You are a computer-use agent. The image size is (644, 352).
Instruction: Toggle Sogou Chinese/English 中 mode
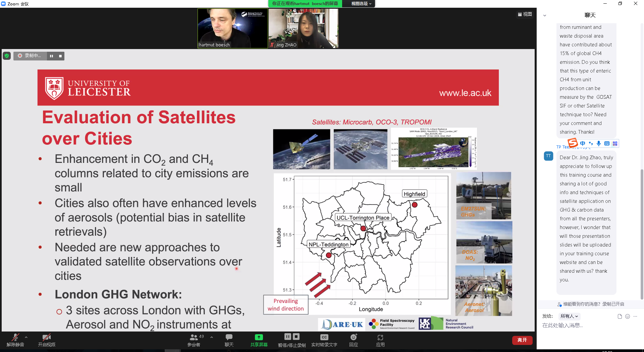coord(583,143)
